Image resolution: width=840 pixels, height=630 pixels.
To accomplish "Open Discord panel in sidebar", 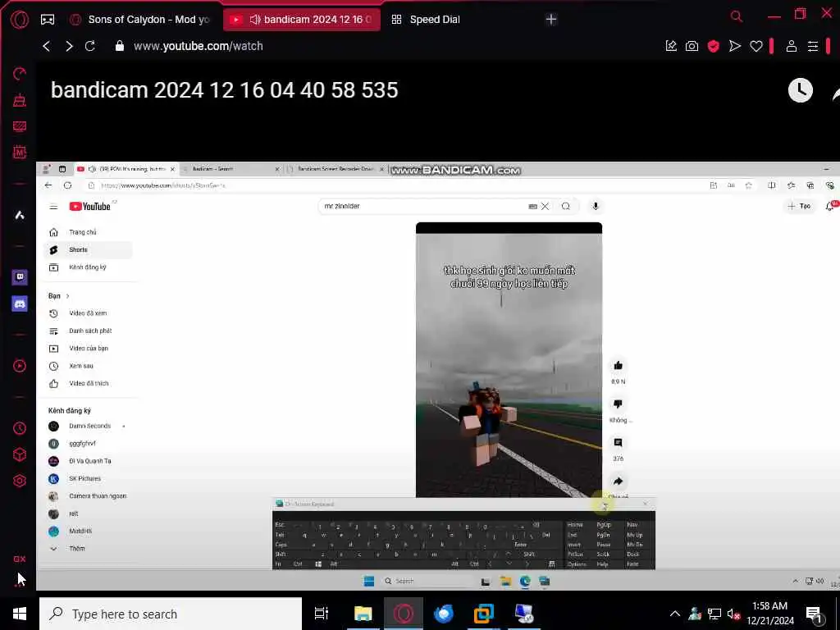I will [x=20, y=304].
